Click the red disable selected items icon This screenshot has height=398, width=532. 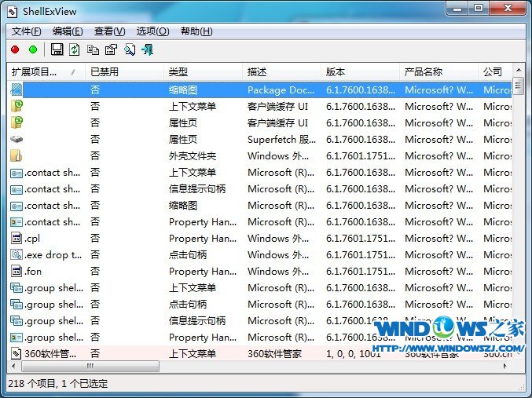pos(15,49)
